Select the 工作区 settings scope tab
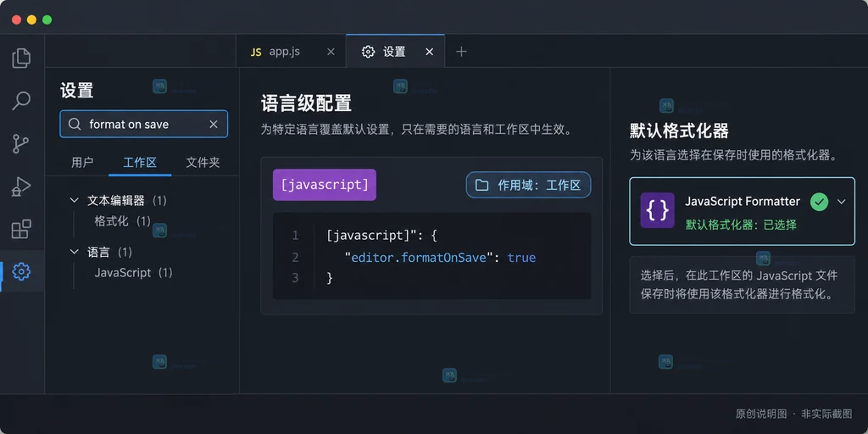The width and height of the screenshot is (868, 434). [140, 163]
